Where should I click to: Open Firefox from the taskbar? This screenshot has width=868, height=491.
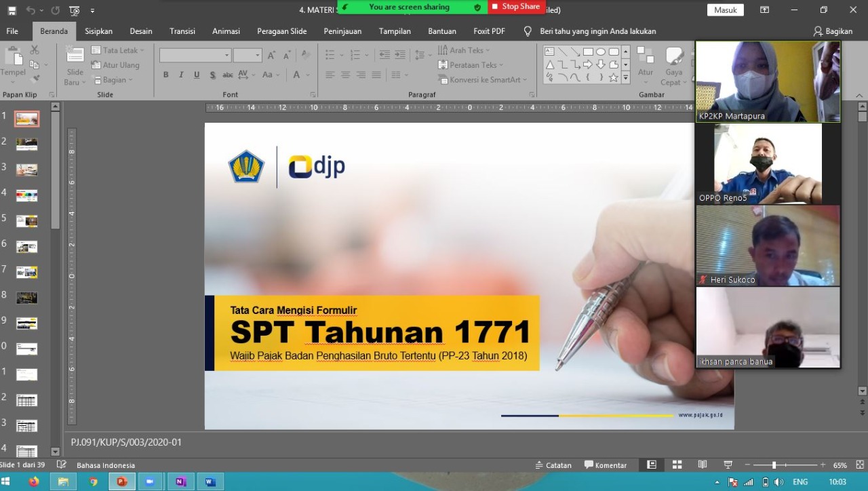(x=34, y=482)
